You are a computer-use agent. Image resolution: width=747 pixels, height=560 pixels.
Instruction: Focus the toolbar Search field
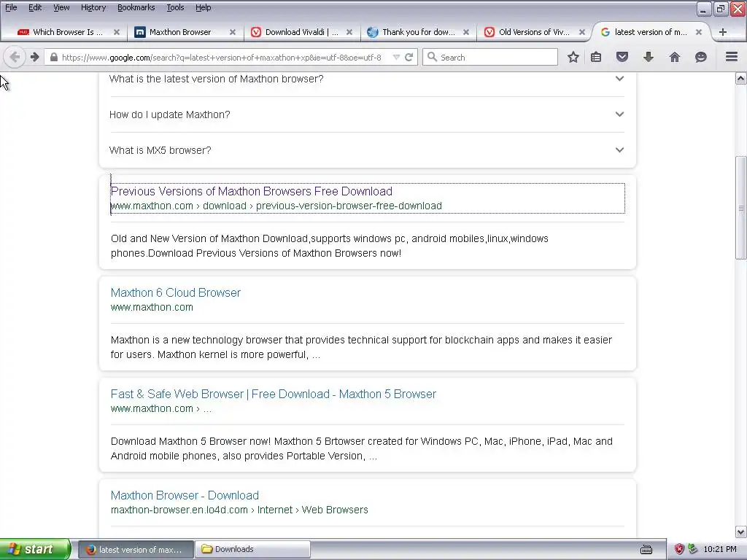coord(490,57)
